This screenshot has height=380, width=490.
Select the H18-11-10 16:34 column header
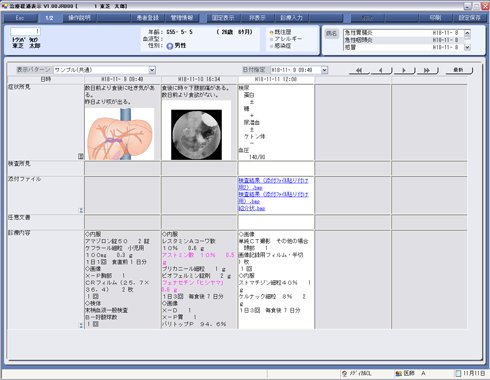pyautogui.click(x=199, y=79)
